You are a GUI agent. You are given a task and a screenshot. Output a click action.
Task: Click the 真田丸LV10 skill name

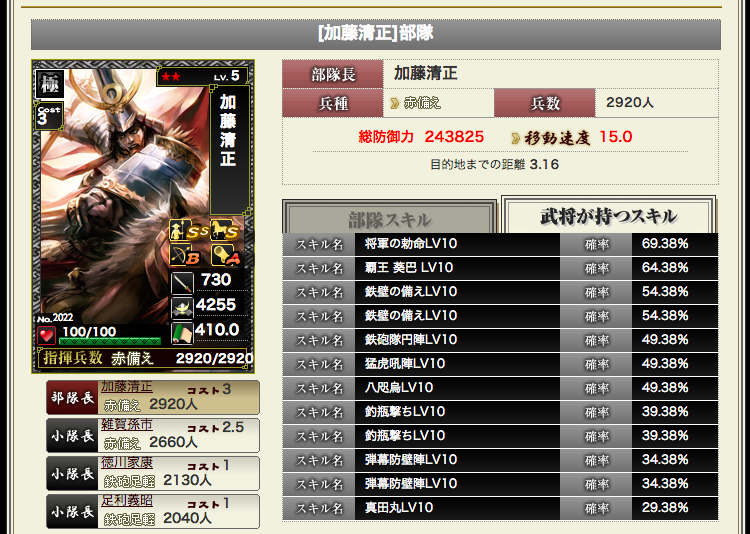click(x=399, y=508)
